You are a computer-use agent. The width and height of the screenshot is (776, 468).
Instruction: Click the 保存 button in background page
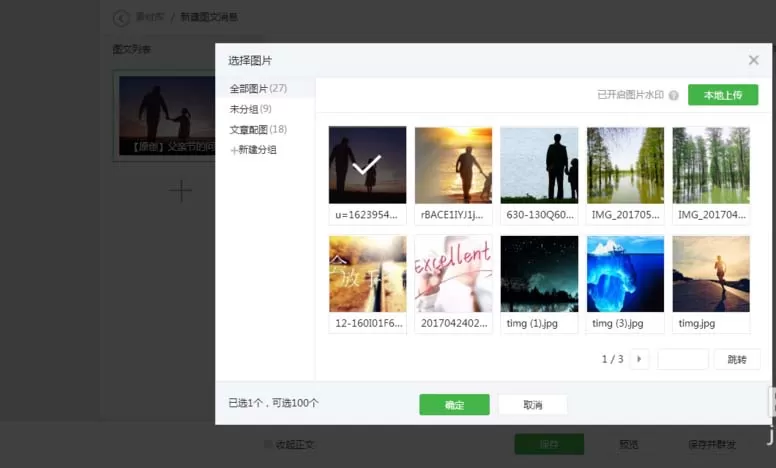[x=549, y=444]
